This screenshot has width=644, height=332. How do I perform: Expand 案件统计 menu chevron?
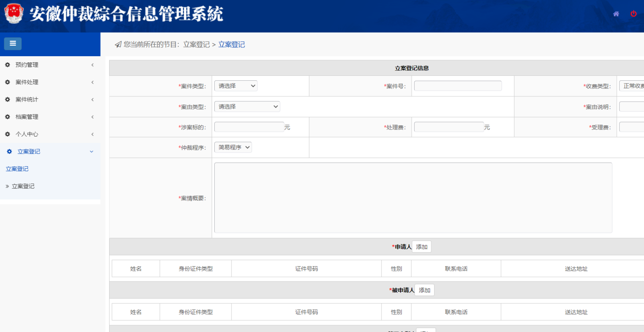coord(92,99)
